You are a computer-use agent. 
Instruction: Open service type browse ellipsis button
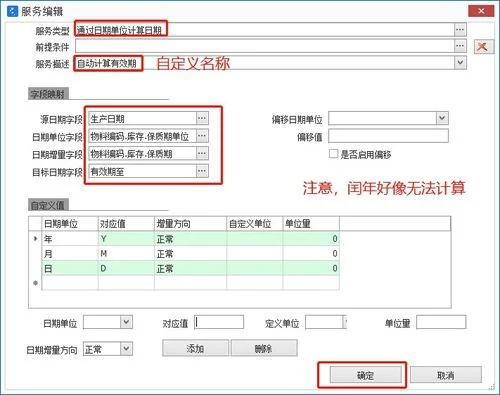click(460, 30)
